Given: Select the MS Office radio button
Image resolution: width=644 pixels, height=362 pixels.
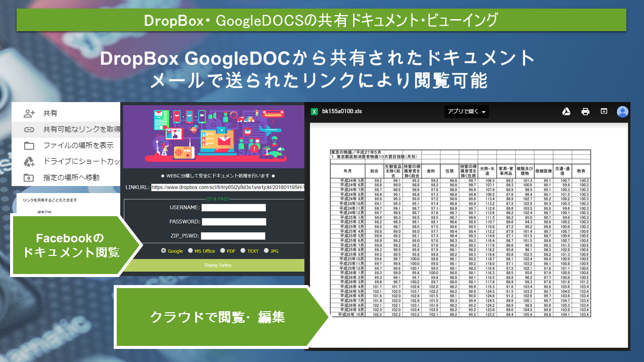Looking at the screenshot, I should (x=190, y=251).
